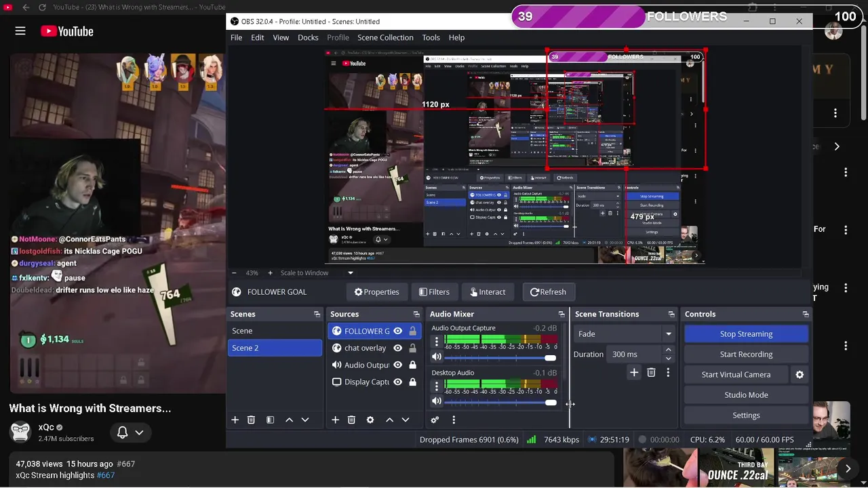Open OBS Settings from Controls
The image size is (868, 488).
click(746, 415)
